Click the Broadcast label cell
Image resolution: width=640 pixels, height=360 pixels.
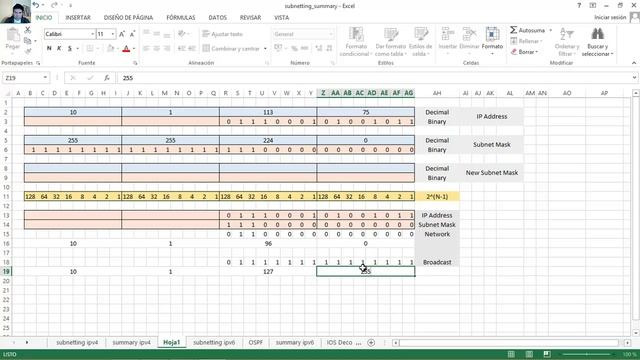point(437,262)
